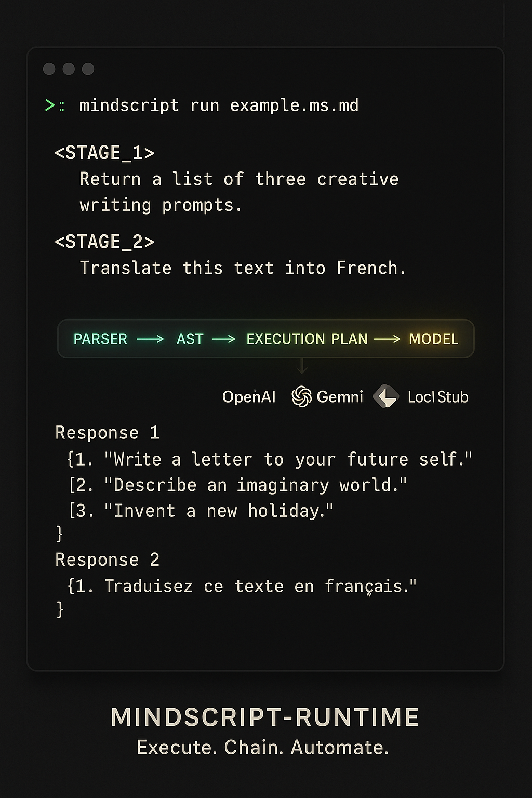
Task: Click the <STAGE_2> tag heading
Action: (x=104, y=242)
